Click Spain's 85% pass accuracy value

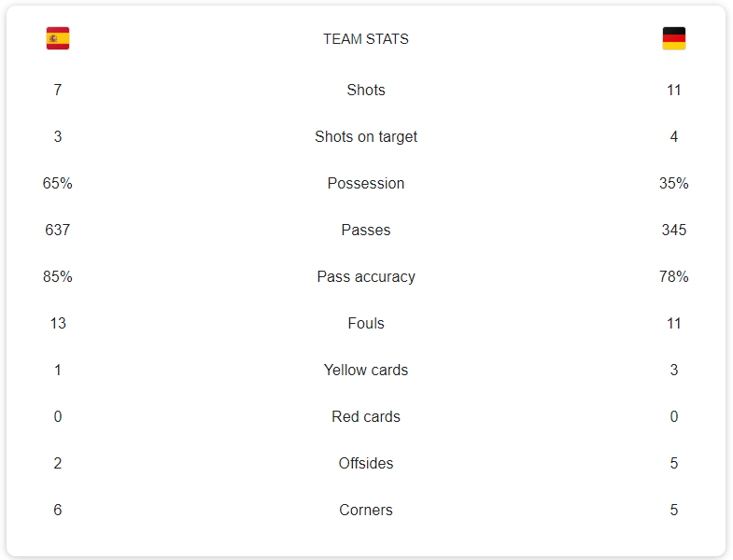click(x=58, y=276)
